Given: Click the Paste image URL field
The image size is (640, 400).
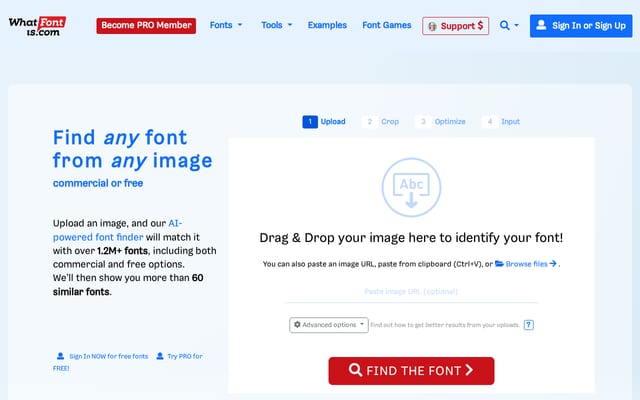Looking at the screenshot, I should pos(411,292).
